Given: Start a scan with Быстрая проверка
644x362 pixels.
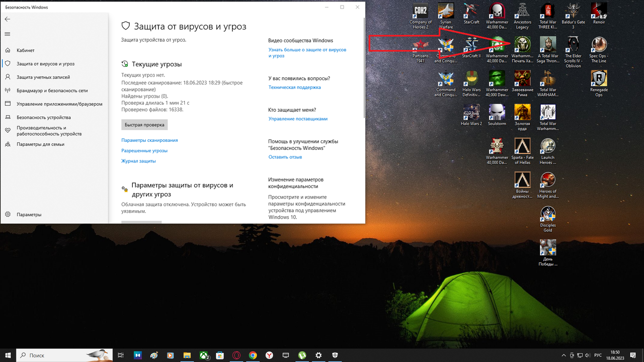Looking at the screenshot, I should [x=144, y=125].
